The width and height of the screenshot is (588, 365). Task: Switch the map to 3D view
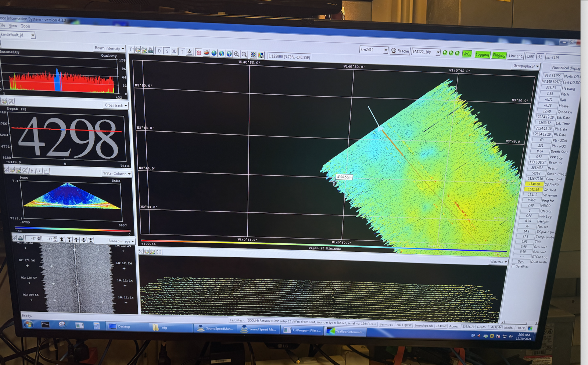(x=174, y=51)
